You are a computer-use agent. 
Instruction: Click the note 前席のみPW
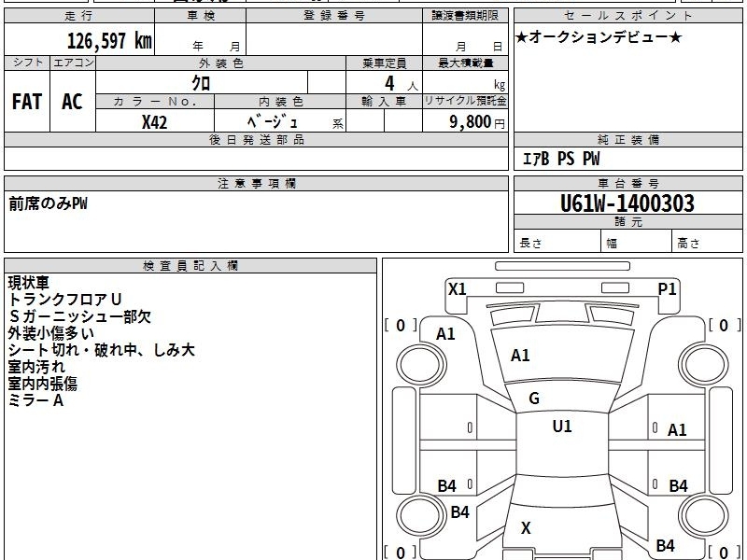pos(49,203)
